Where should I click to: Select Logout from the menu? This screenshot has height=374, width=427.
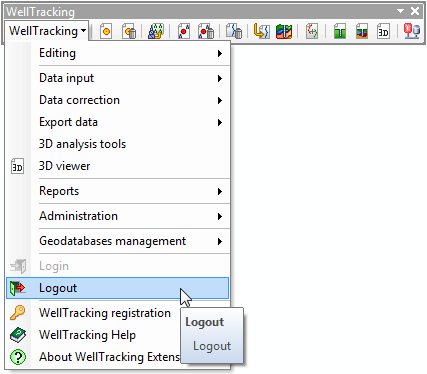(118, 288)
